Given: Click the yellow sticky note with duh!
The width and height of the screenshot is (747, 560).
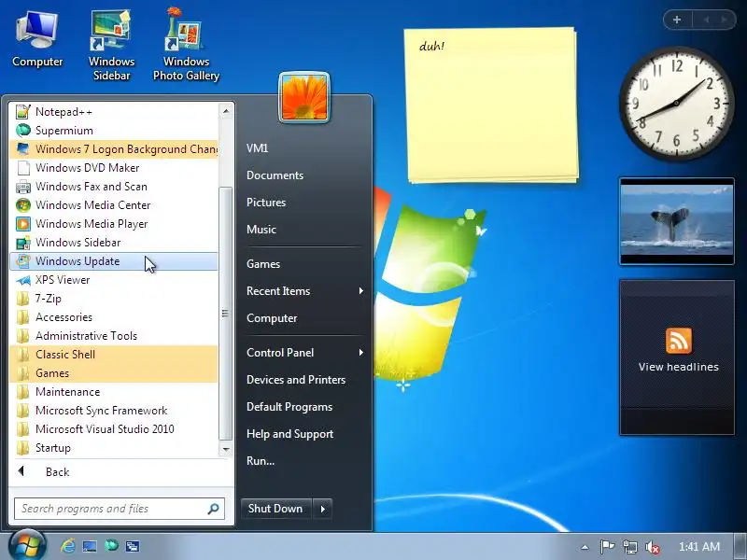Looking at the screenshot, I should click(x=492, y=105).
